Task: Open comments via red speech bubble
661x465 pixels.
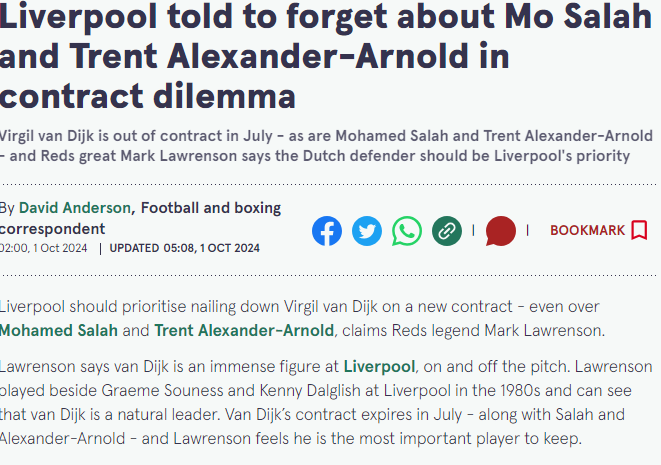Action: pyautogui.click(x=500, y=231)
